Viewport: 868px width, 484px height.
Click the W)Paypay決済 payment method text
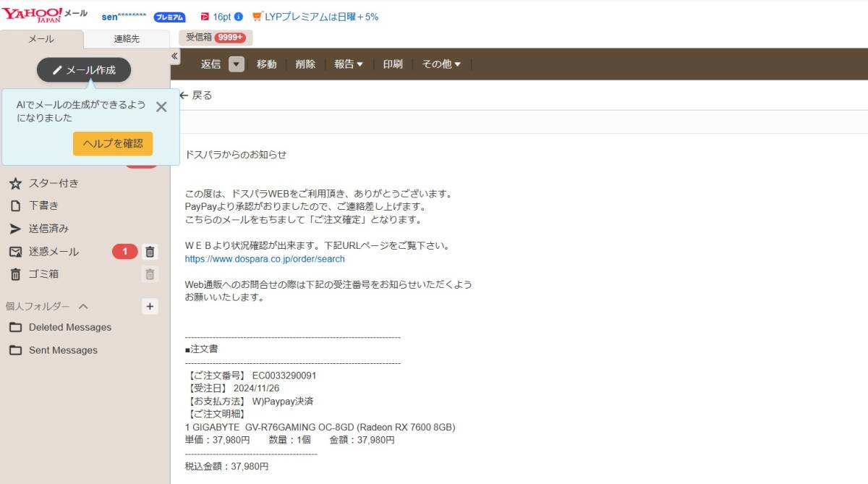pyautogui.click(x=283, y=401)
